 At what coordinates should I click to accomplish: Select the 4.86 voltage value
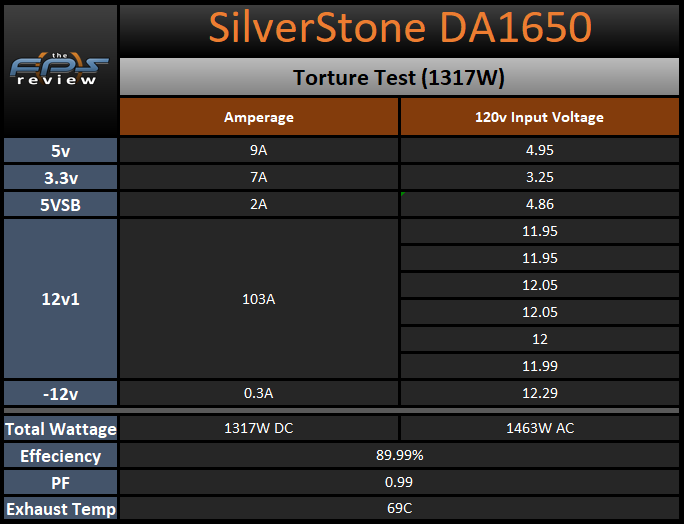click(x=540, y=204)
